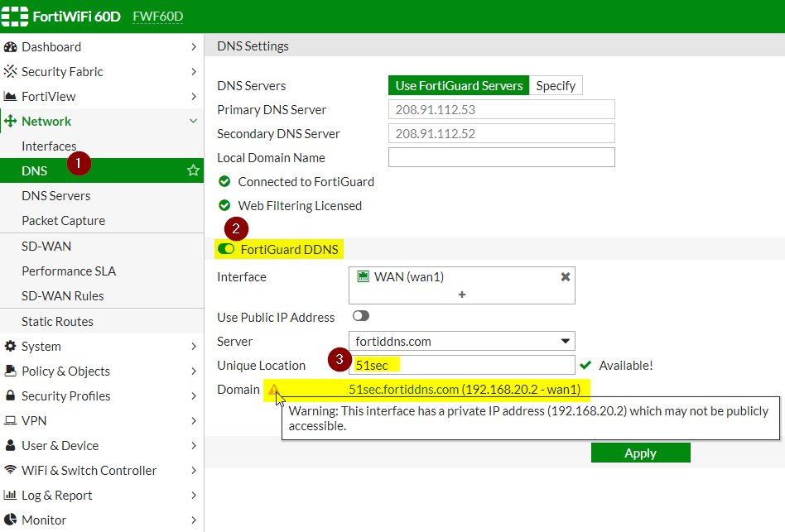This screenshot has width=785, height=532.
Task: Click the Fortinet logo icon
Action: [15, 17]
